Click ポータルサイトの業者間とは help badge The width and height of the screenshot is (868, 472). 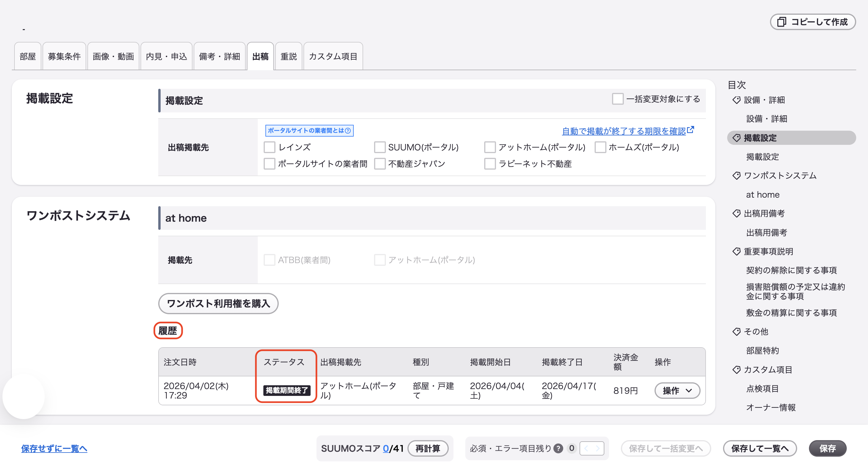pos(309,131)
